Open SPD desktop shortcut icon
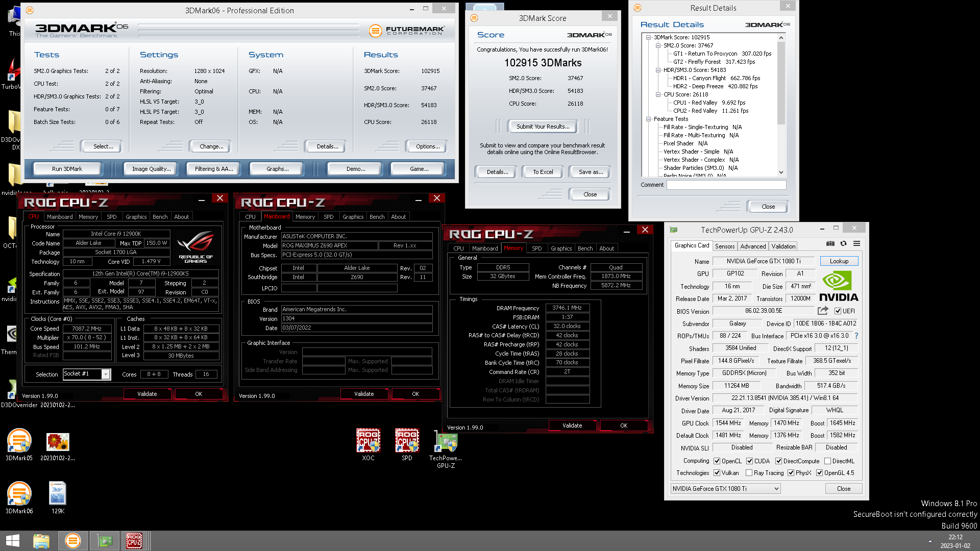Viewport: 980px width, 551px height. [x=407, y=440]
